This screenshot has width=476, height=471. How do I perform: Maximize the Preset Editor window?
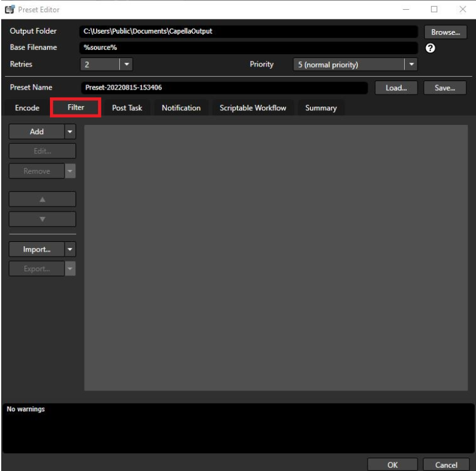tap(434, 9)
